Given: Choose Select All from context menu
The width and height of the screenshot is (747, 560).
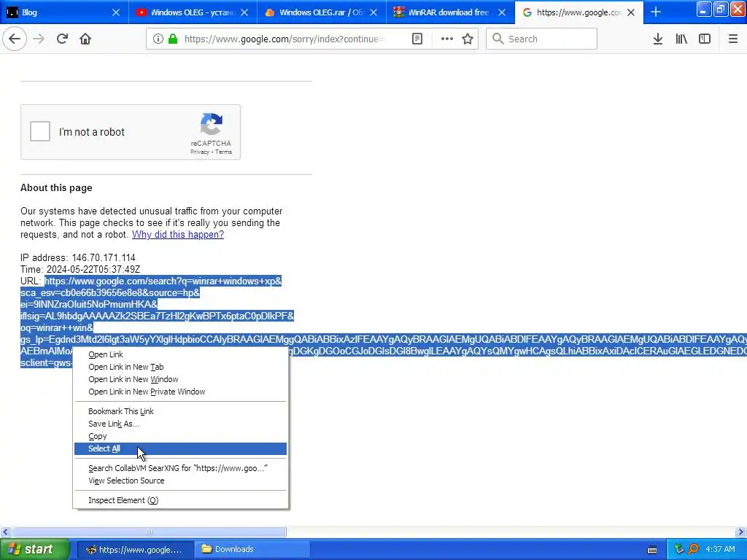Looking at the screenshot, I should pyautogui.click(x=181, y=448).
